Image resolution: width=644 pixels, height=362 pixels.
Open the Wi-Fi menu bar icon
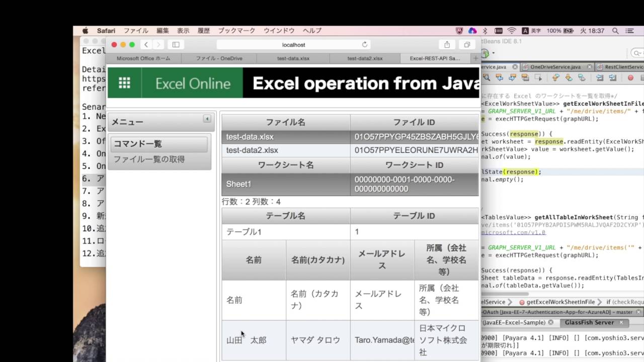512,31
